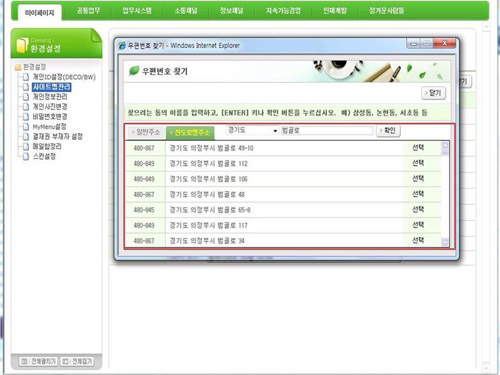Click address text 경기도 의정부시 범골로 49-10
Viewport: 500px width, 375px height.
click(211, 148)
